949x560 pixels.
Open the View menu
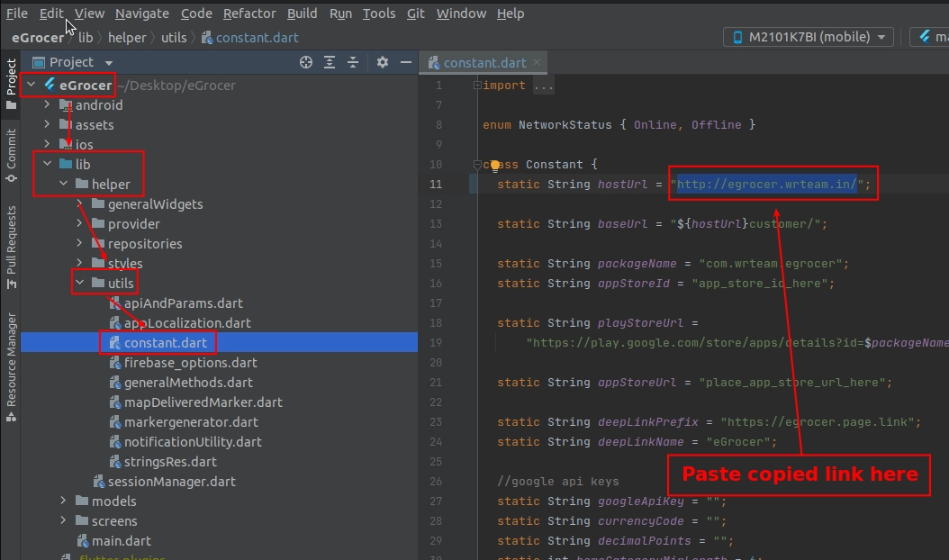(x=89, y=14)
